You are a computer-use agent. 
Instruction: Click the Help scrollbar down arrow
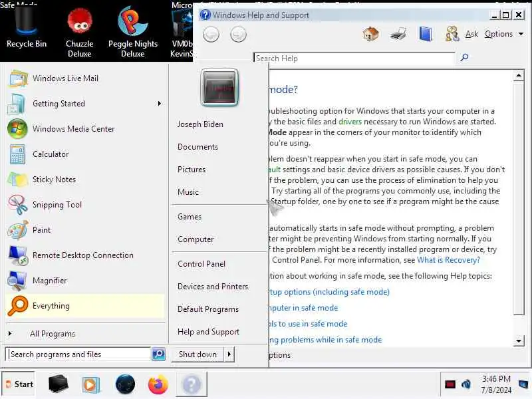coord(519,340)
